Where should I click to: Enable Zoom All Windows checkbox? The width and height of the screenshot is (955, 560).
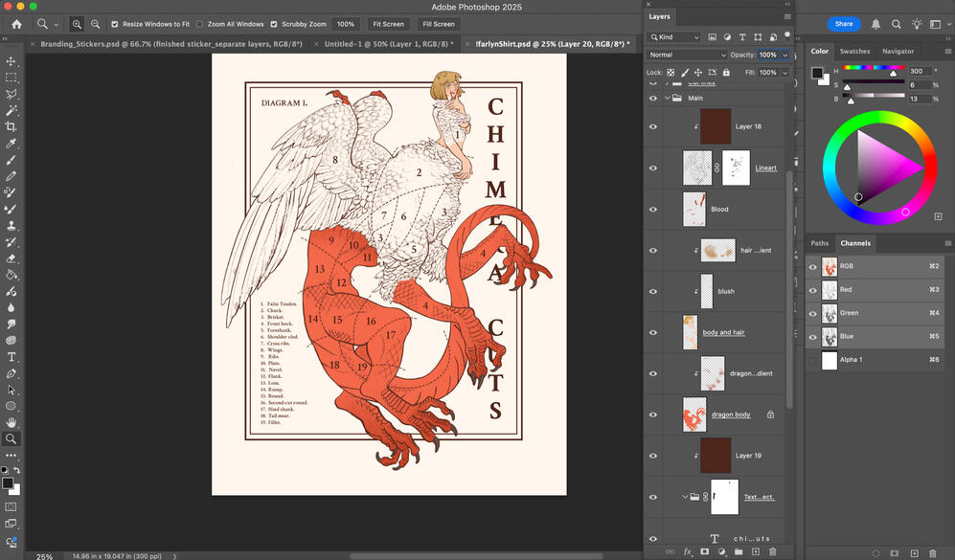199,24
